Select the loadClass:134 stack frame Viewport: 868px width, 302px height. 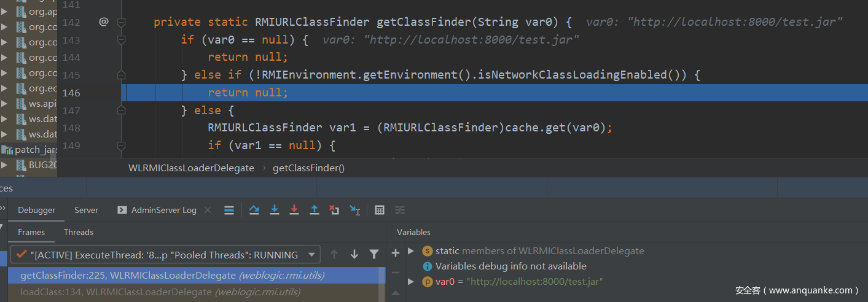point(160,292)
